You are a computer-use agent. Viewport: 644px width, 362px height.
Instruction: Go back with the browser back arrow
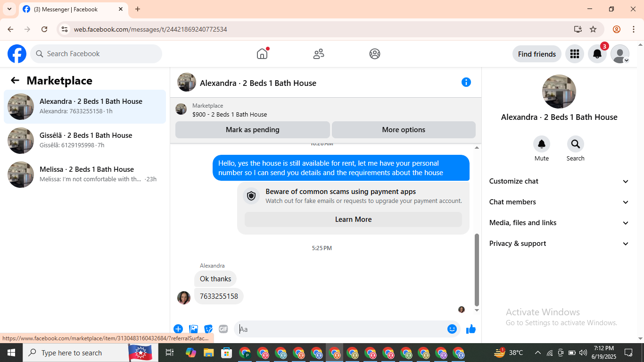[x=10, y=29]
